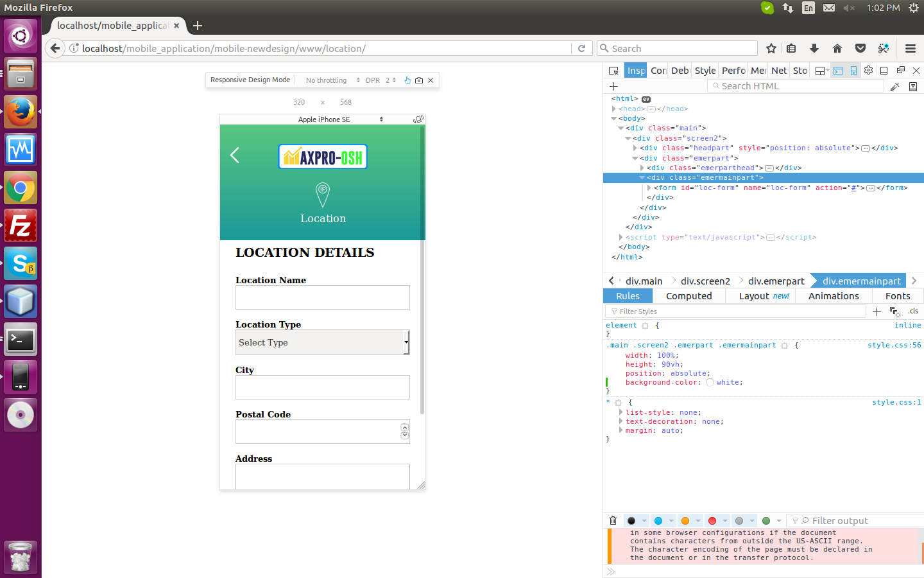Image resolution: width=924 pixels, height=578 pixels.
Task: Open the Animations tab
Action: [x=834, y=296]
